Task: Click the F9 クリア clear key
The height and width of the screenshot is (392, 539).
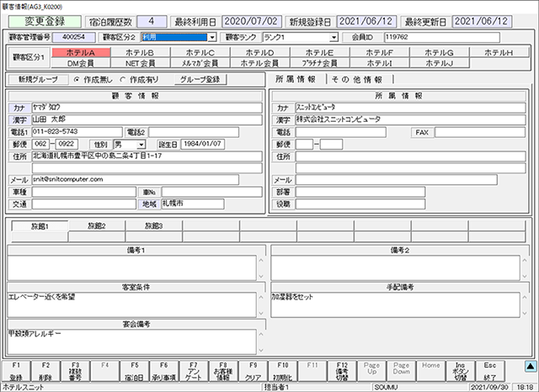Action: (253, 371)
